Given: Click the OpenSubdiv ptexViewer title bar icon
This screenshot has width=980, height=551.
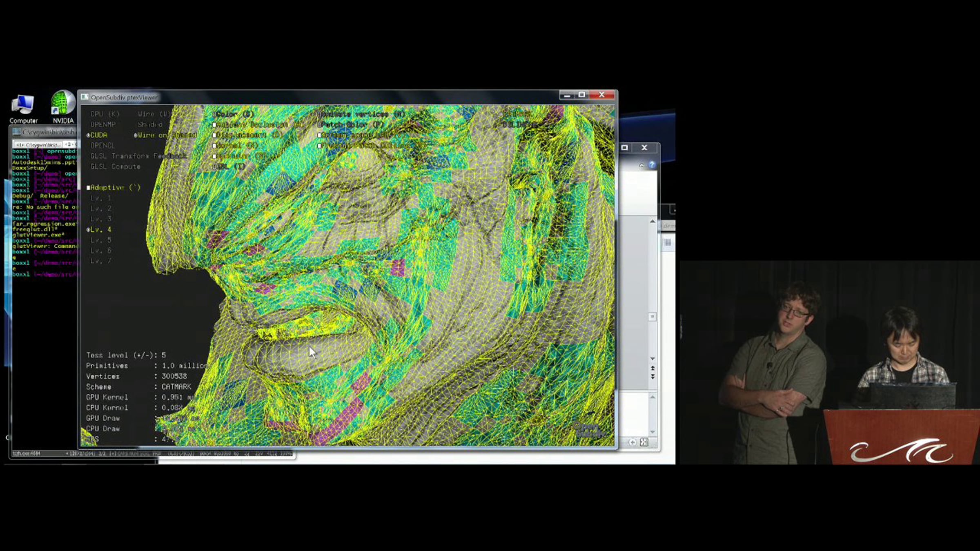Looking at the screenshot, I should pyautogui.click(x=85, y=97).
